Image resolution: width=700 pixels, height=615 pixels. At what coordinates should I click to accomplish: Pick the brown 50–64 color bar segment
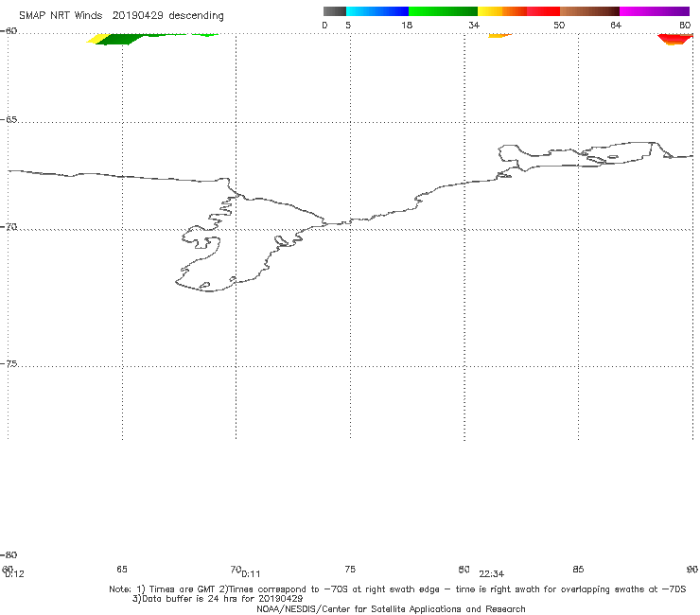point(589,11)
